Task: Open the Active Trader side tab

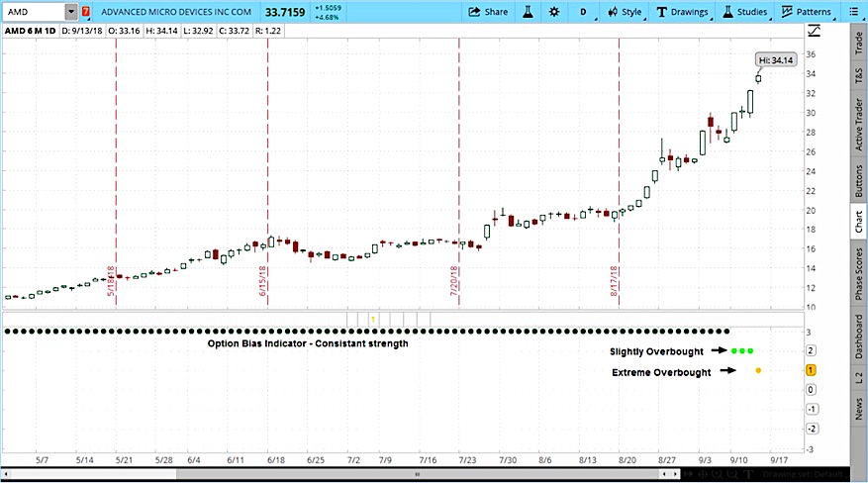Action: pos(858,125)
